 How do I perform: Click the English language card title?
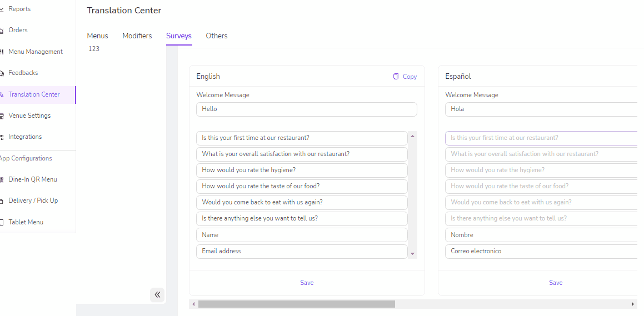pos(208,76)
